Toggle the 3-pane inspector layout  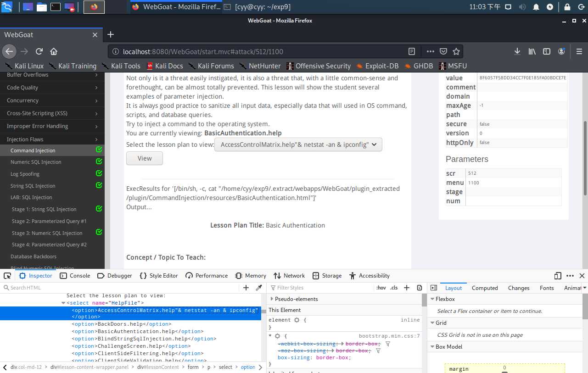point(434,288)
